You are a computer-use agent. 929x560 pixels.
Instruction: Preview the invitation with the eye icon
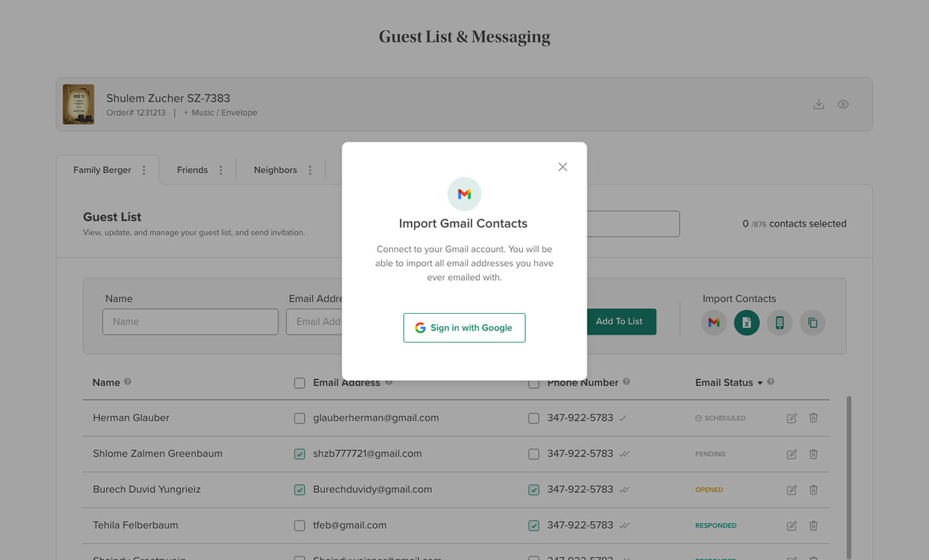843,104
